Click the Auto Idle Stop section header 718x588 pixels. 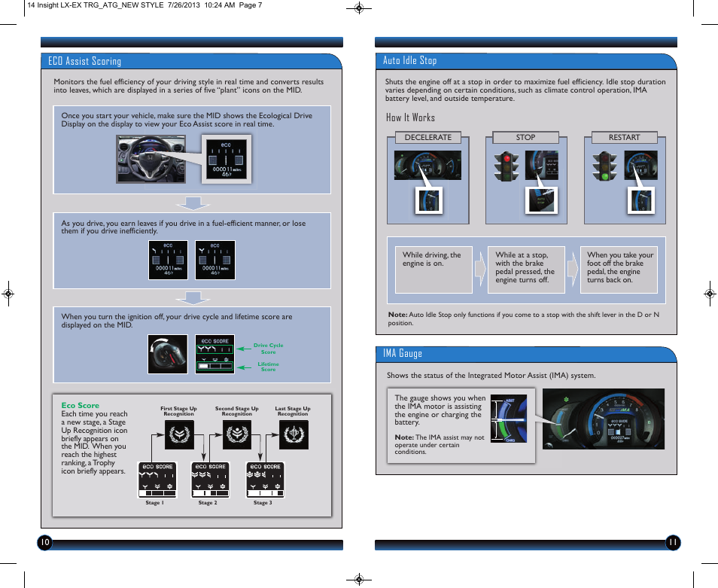click(x=525, y=62)
